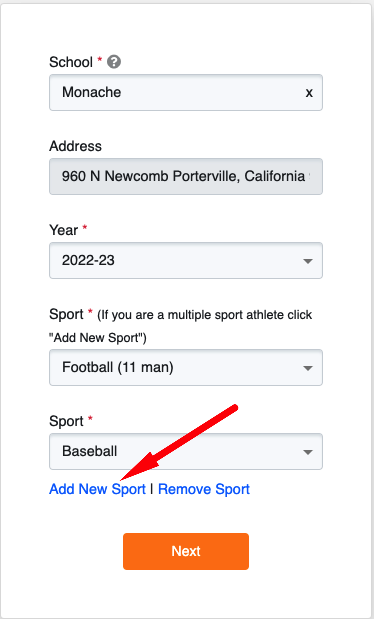Open the 2022-23 Year dropdown
The width and height of the screenshot is (374, 619).
[186, 261]
